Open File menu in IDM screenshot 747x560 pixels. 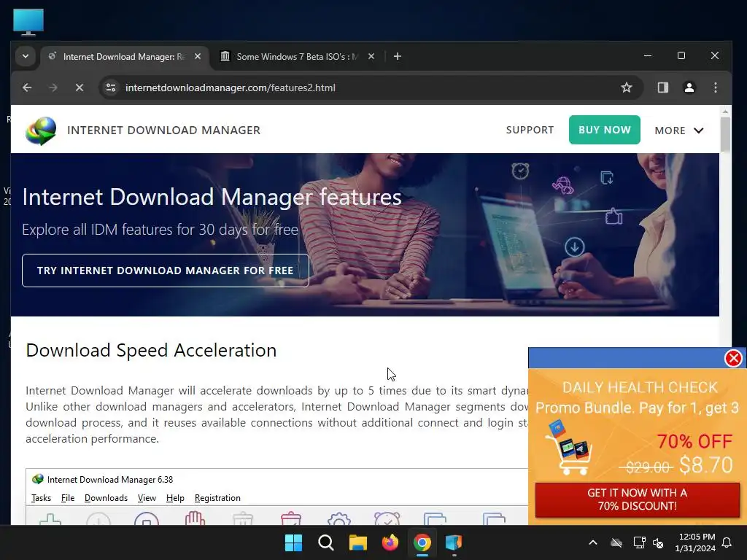click(x=68, y=497)
